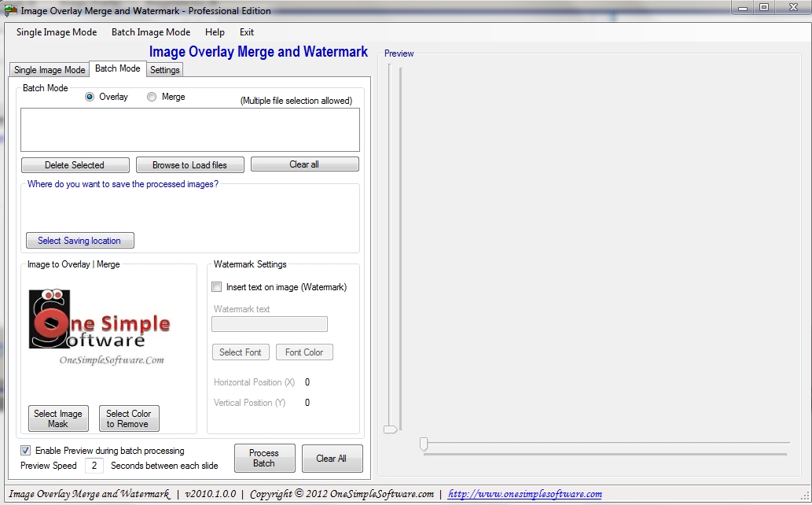This screenshot has height=505, width=812.
Task: Open the Help menu
Action: tap(214, 32)
